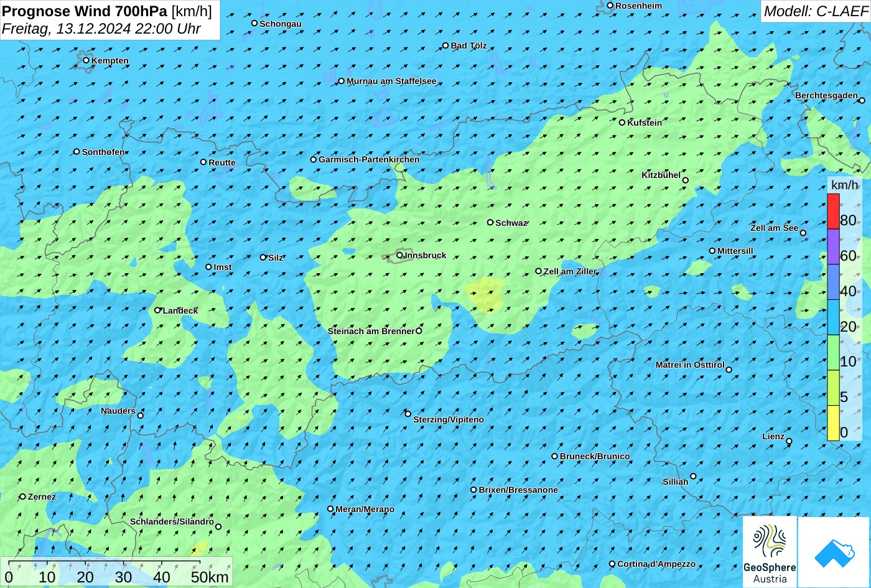Click the green 10 km/h legend swatch

click(833, 352)
